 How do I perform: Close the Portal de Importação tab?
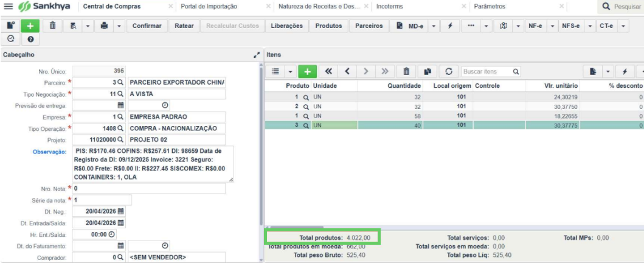tap(268, 7)
